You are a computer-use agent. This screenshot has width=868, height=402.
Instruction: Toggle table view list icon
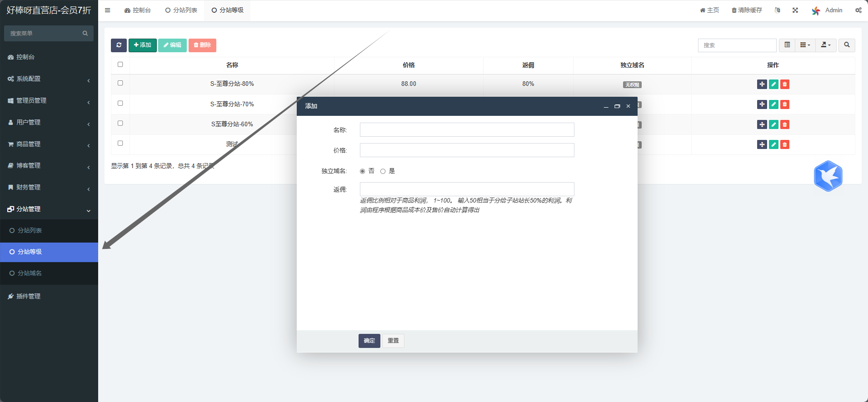click(x=787, y=45)
